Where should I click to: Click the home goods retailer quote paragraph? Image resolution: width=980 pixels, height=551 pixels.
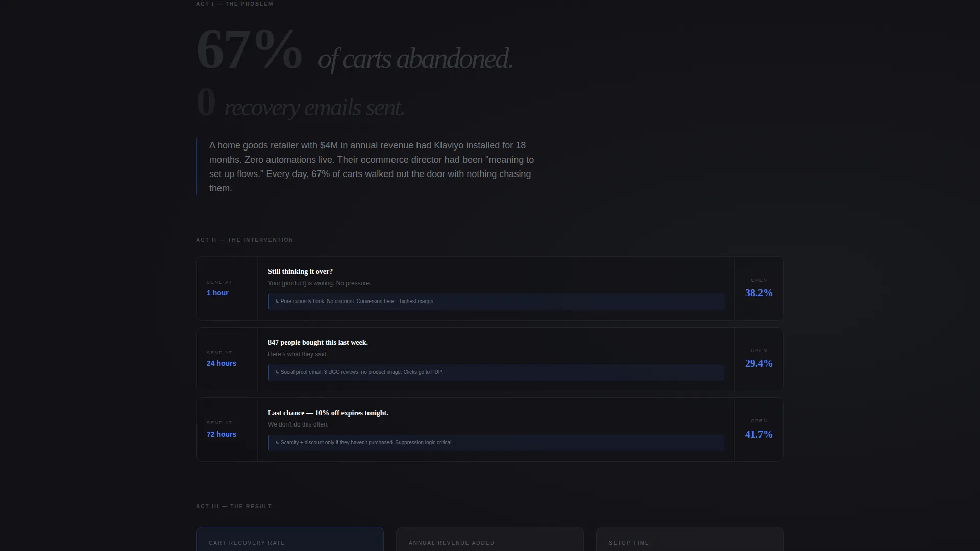click(372, 167)
